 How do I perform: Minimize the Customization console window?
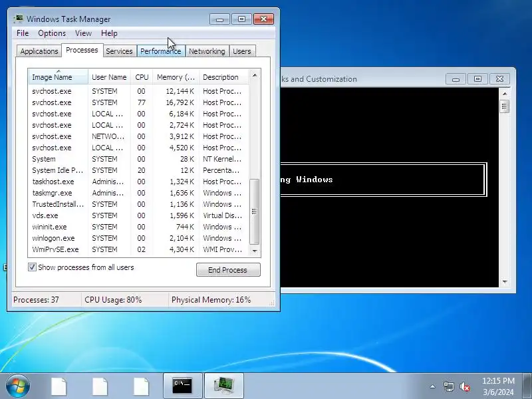456,79
